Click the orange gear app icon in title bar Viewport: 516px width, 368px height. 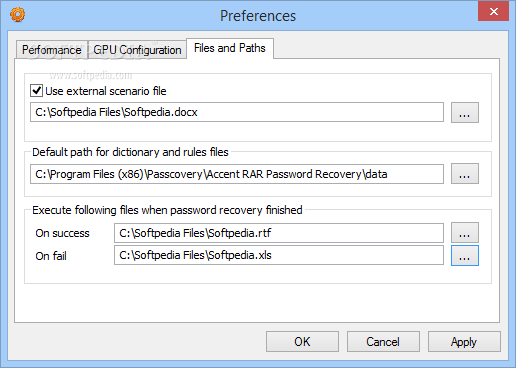click(17, 15)
